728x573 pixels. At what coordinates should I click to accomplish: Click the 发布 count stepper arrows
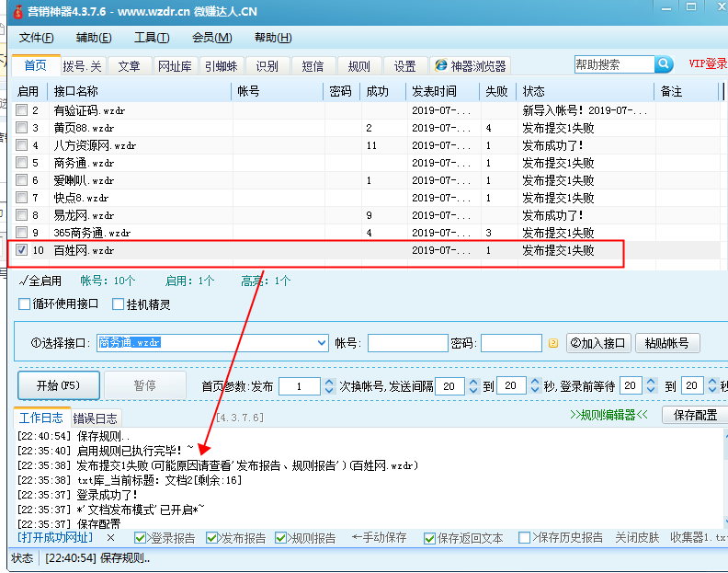click(330, 386)
